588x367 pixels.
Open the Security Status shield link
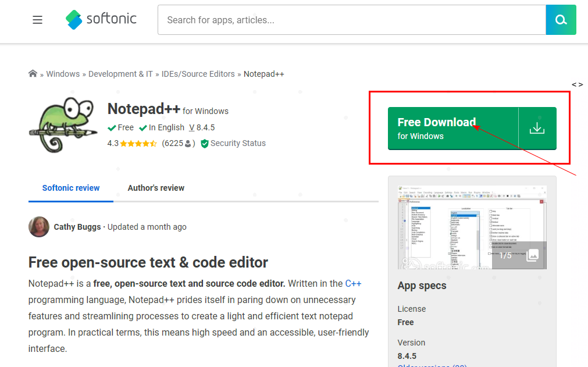(233, 143)
